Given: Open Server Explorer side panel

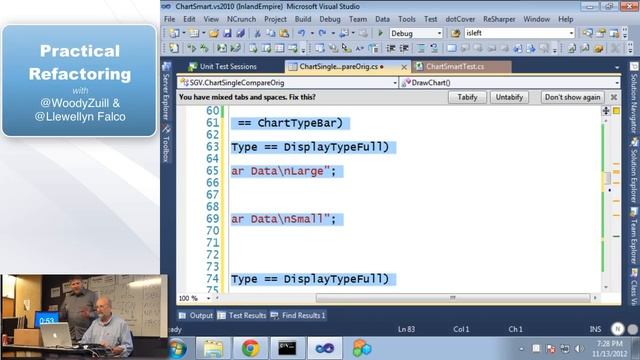Looking at the screenshot, I should click(166, 91).
